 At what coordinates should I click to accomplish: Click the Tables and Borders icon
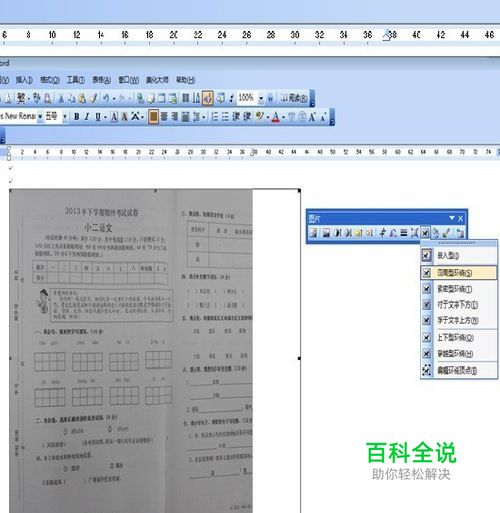[x=151, y=98]
